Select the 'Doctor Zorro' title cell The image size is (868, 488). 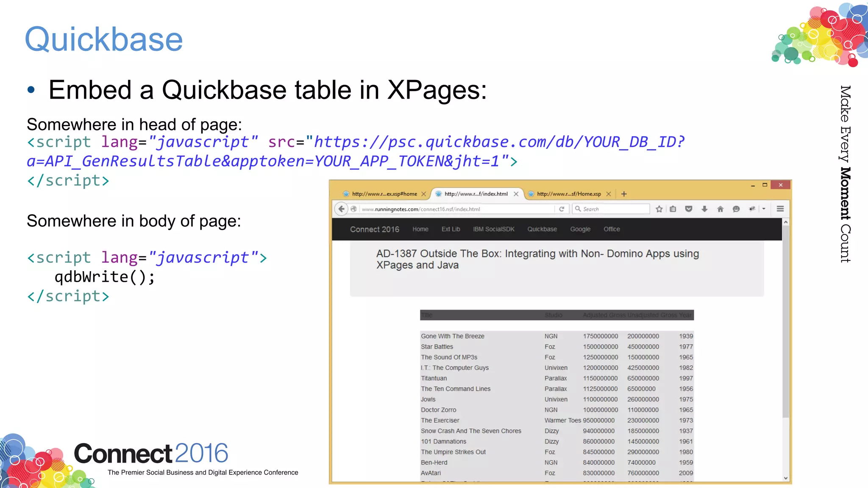point(439,410)
